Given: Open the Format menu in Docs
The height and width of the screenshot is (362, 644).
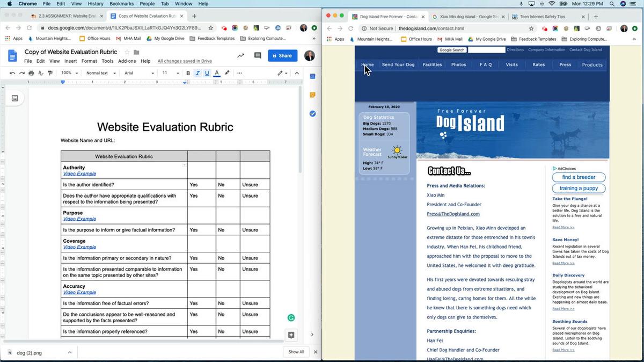Looking at the screenshot, I should point(89,61).
